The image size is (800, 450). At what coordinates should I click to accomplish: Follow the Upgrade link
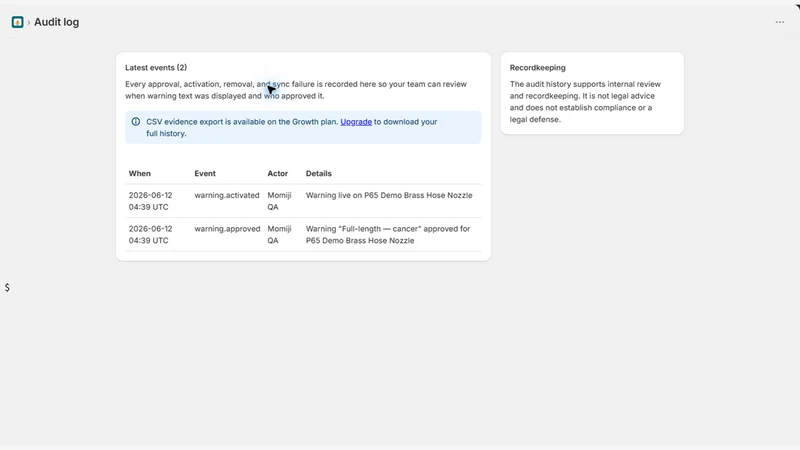coord(356,121)
